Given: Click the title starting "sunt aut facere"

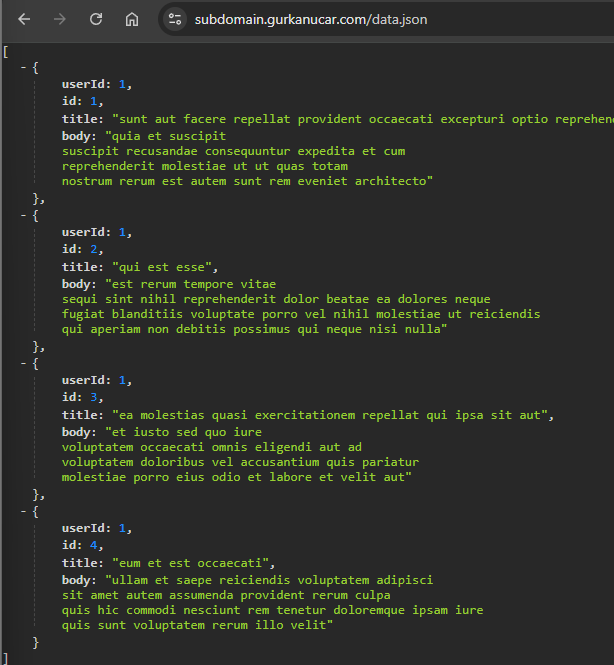Looking at the screenshot, I should [363, 119].
